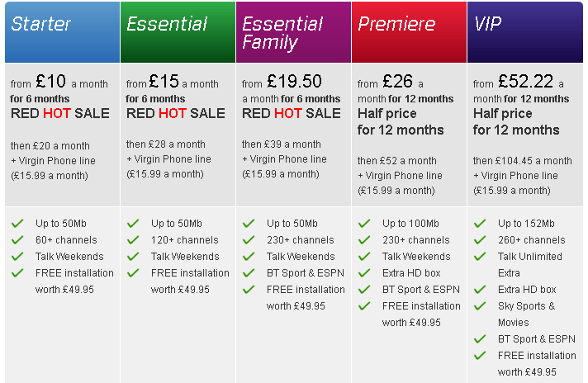Click the checkmark beside 120+ channels
The height and width of the screenshot is (383, 588).
133,240
